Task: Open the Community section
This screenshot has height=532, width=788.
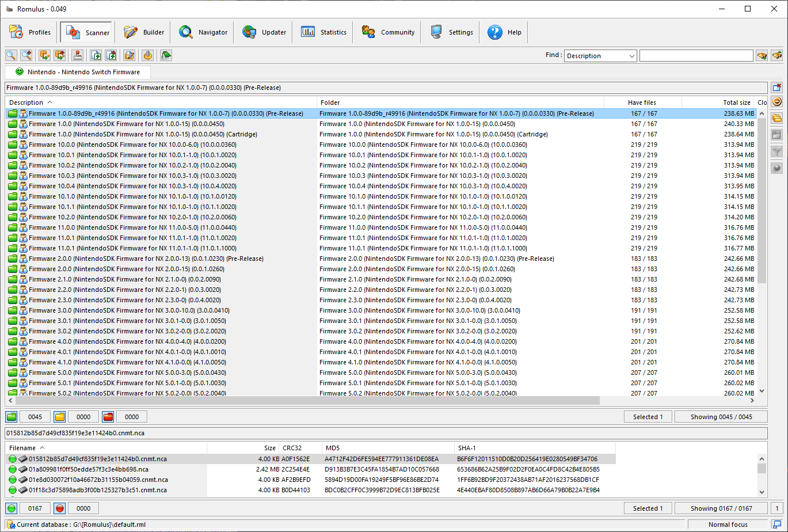Action: [389, 32]
